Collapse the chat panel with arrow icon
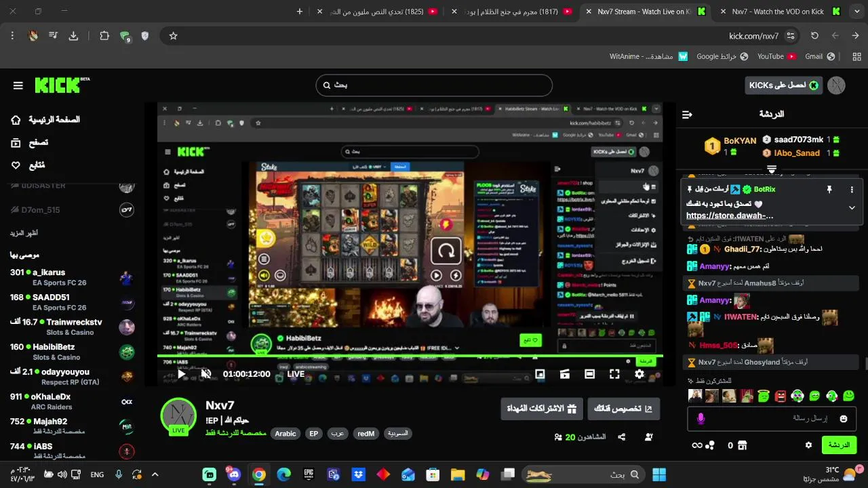This screenshot has height=488, width=868. point(687,115)
